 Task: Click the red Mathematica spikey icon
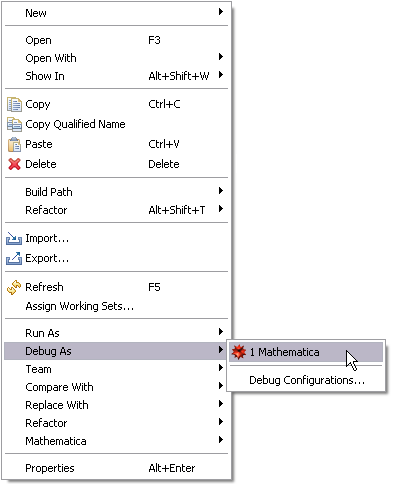(239, 352)
